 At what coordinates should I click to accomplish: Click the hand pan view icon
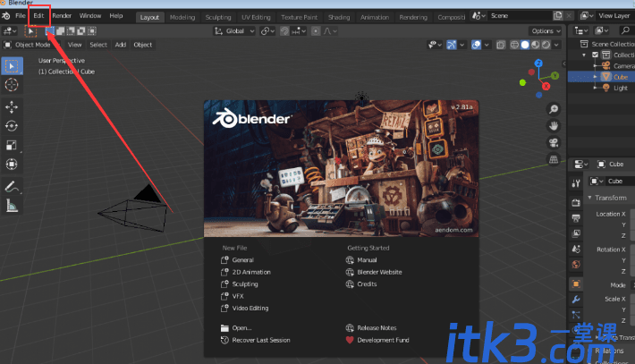point(554,126)
